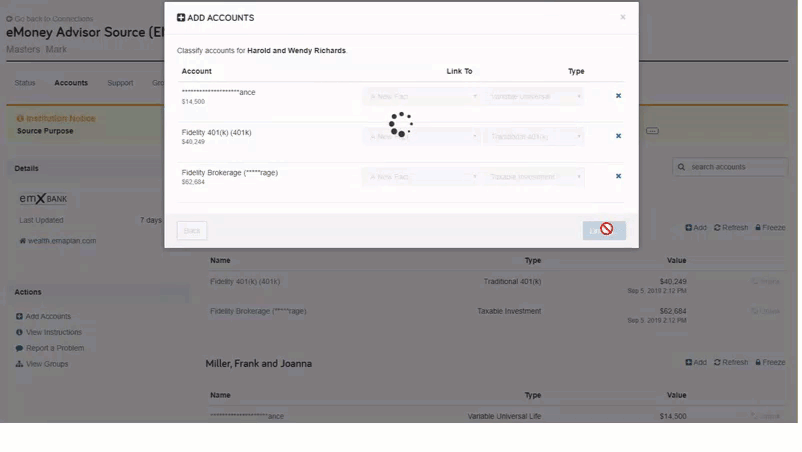Remove the Fidelity Brokerage row in the dialog
The image size is (802, 452).
click(618, 176)
